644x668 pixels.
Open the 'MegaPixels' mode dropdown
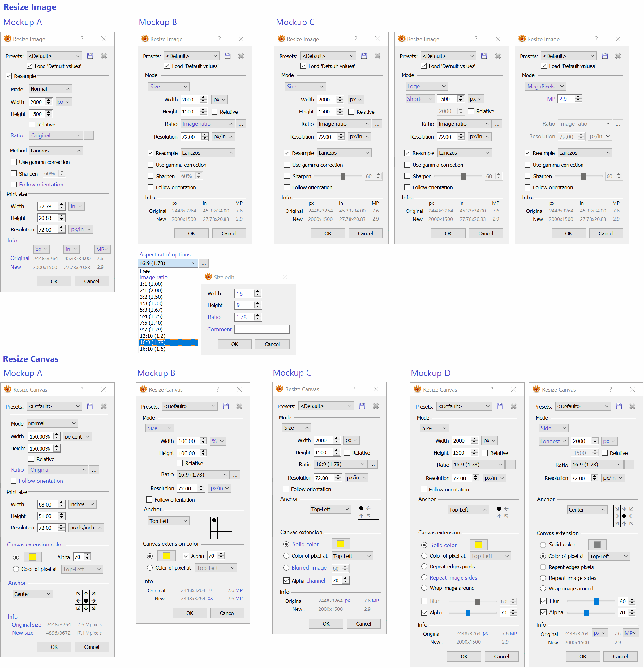pyautogui.click(x=545, y=86)
